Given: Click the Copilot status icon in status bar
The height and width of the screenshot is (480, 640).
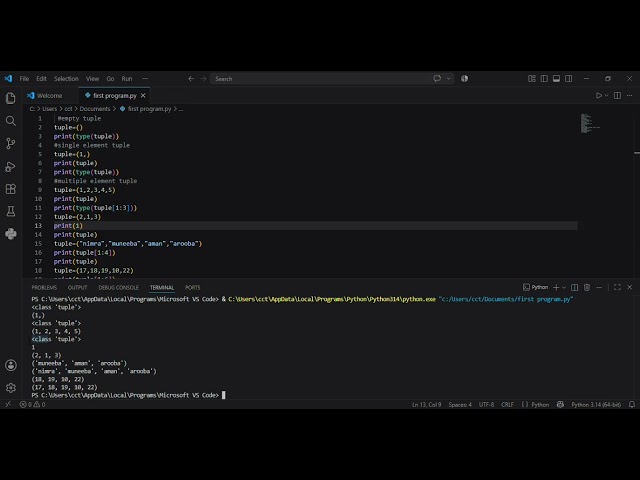Looking at the screenshot, I should [560, 404].
